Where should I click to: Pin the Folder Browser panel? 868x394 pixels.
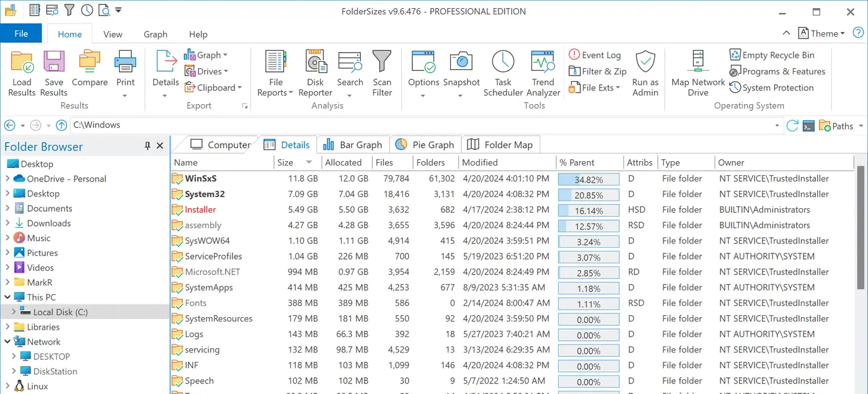[148, 146]
